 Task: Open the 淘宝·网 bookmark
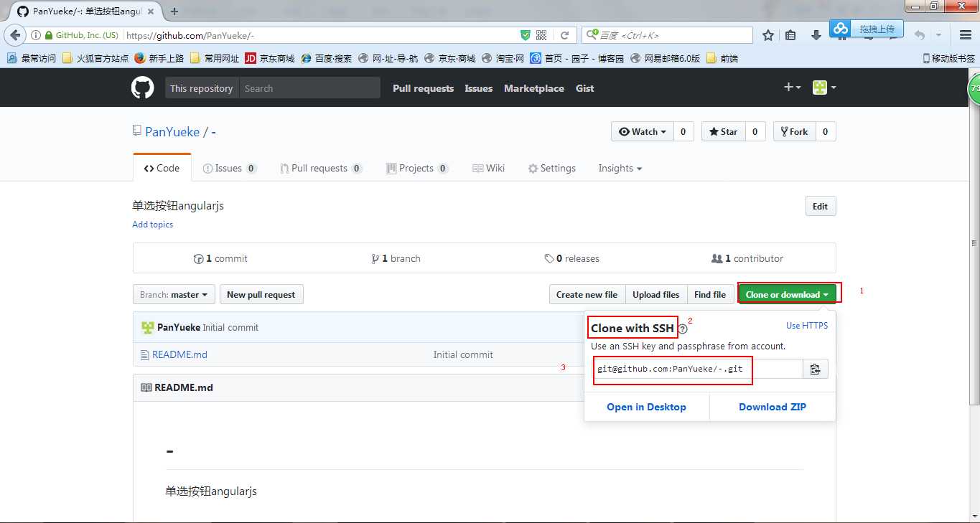pos(503,58)
